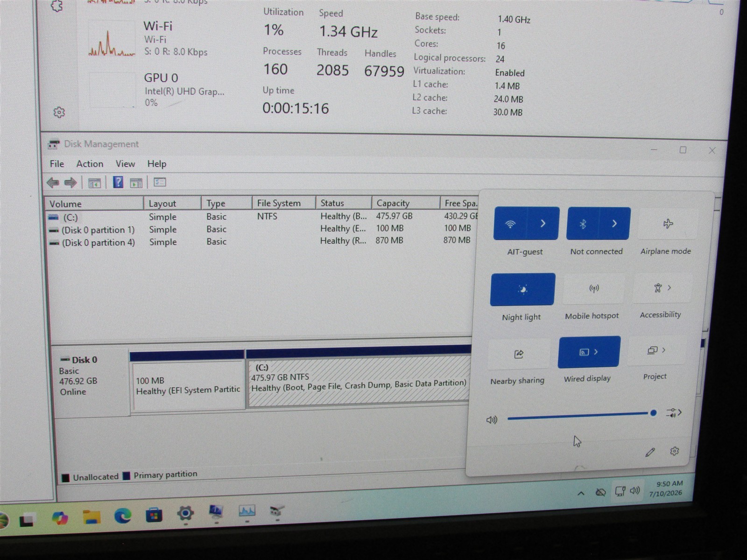Sort by Status column header
Screen dimensions: 747x560
pos(344,203)
